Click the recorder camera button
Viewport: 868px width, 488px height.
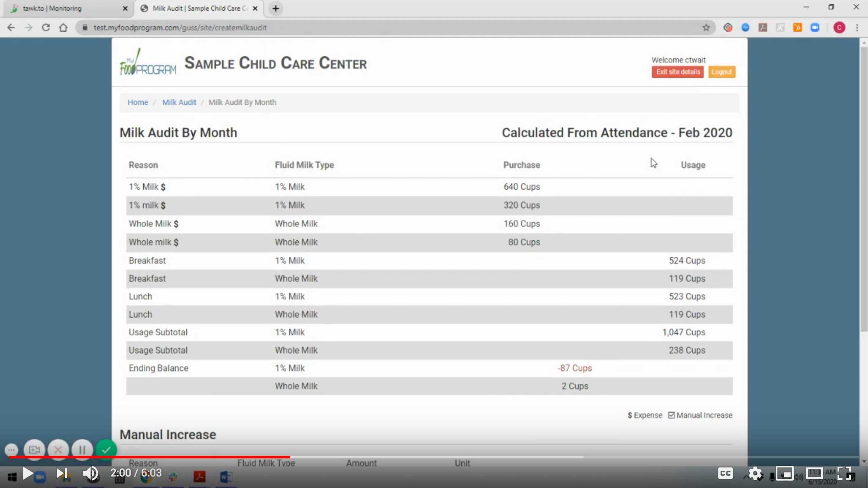pos(34,450)
